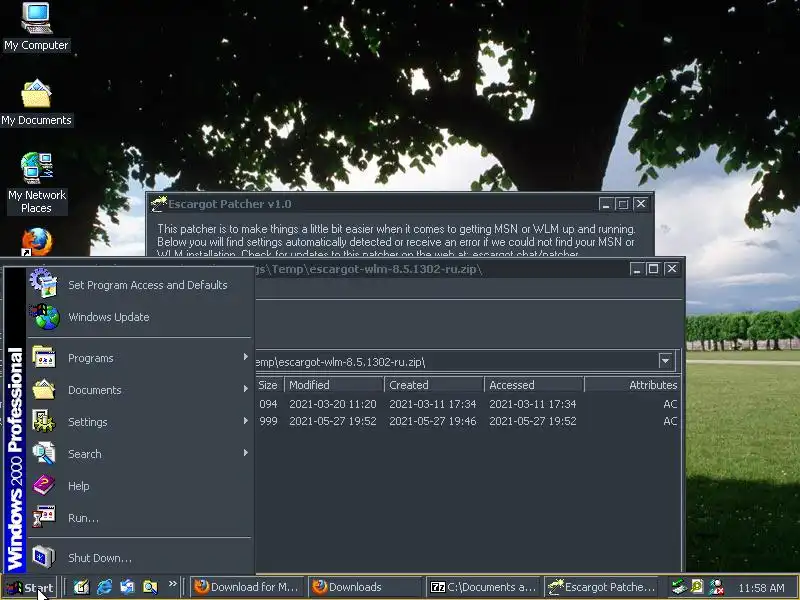The image size is (800, 600).
Task: Open Help from the Start menu
Action: (140, 486)
